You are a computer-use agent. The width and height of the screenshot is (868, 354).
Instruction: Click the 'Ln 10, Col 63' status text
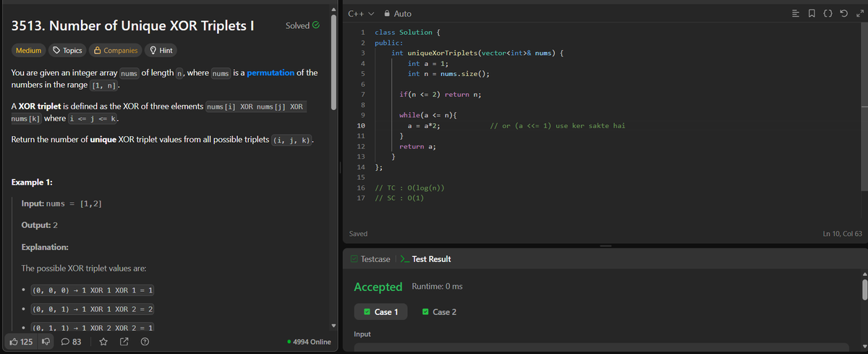pos(842,234)
